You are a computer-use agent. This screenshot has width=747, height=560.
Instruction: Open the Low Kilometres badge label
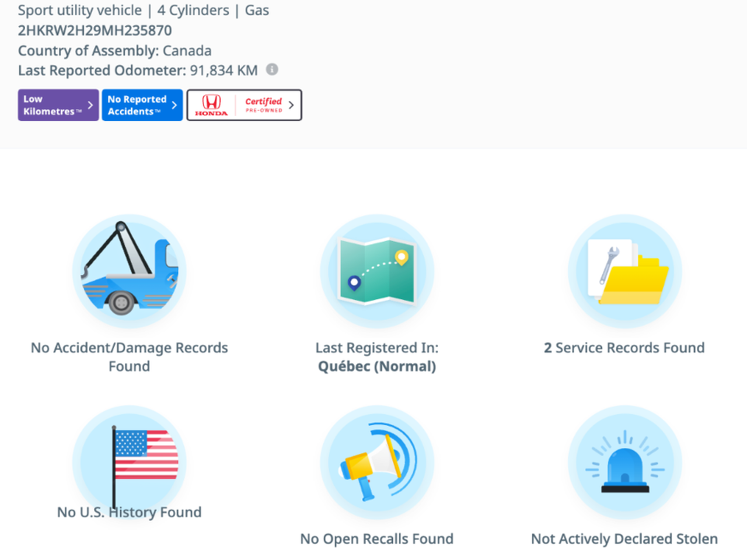pyautogui.click(x=50, y=105)
